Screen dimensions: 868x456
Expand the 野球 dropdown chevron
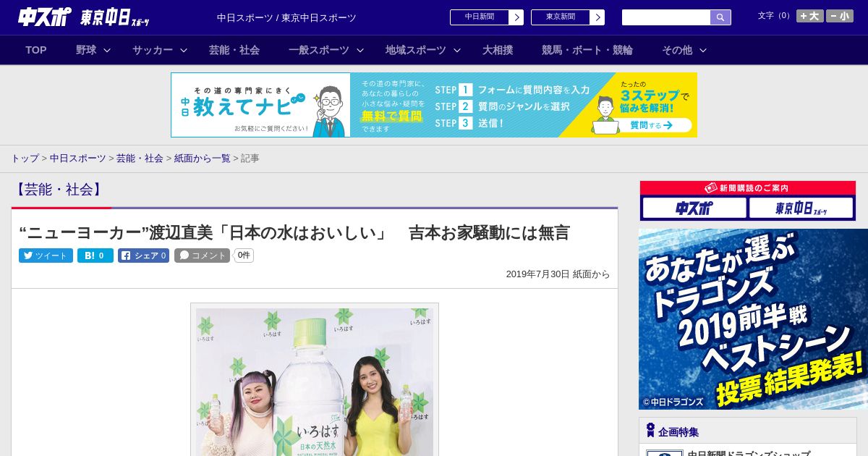click(107, 51)
